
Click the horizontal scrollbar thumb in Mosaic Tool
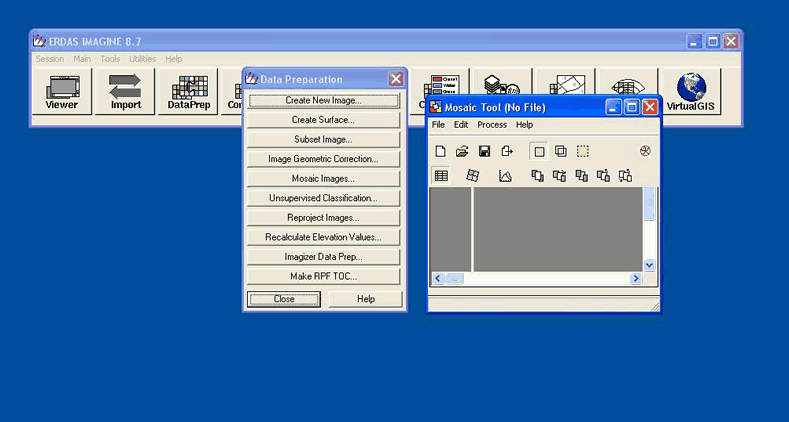(454, 278)
